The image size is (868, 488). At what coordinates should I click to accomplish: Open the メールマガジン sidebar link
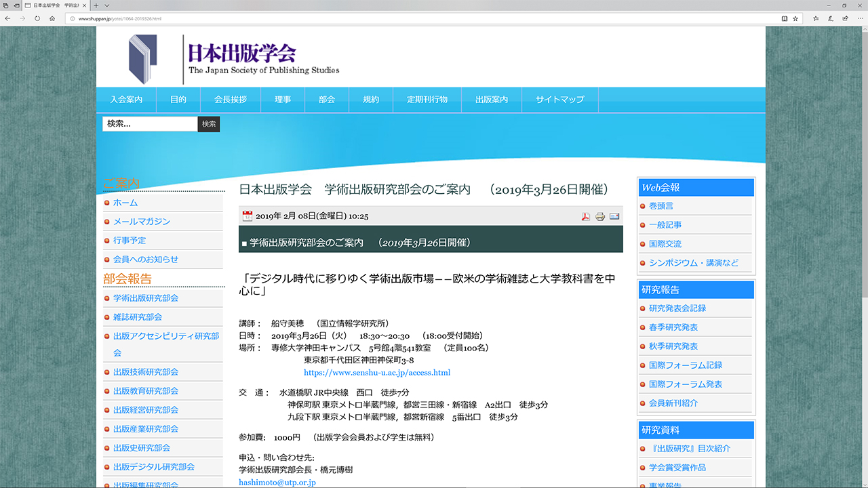pyautogui.click(x=142, y=222)
